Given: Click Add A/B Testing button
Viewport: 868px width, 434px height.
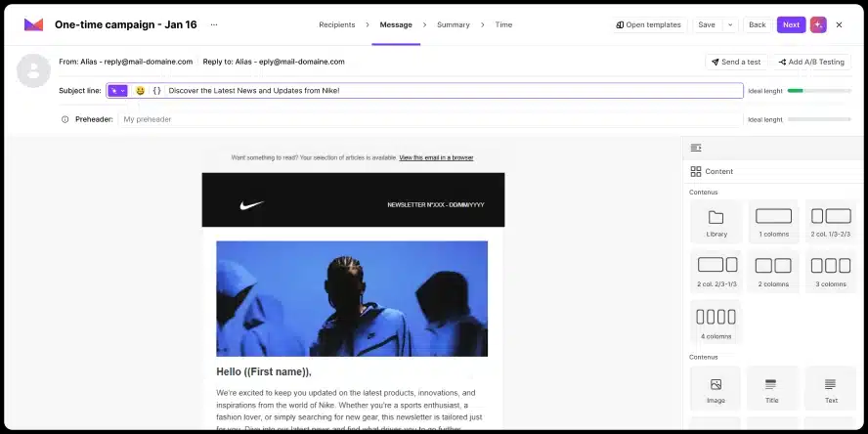Looking at the screenshot, I should click(811, 62).
